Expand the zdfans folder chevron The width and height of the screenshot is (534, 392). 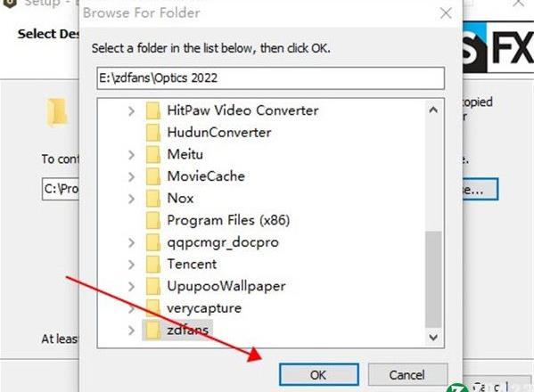tap(131, 330)
